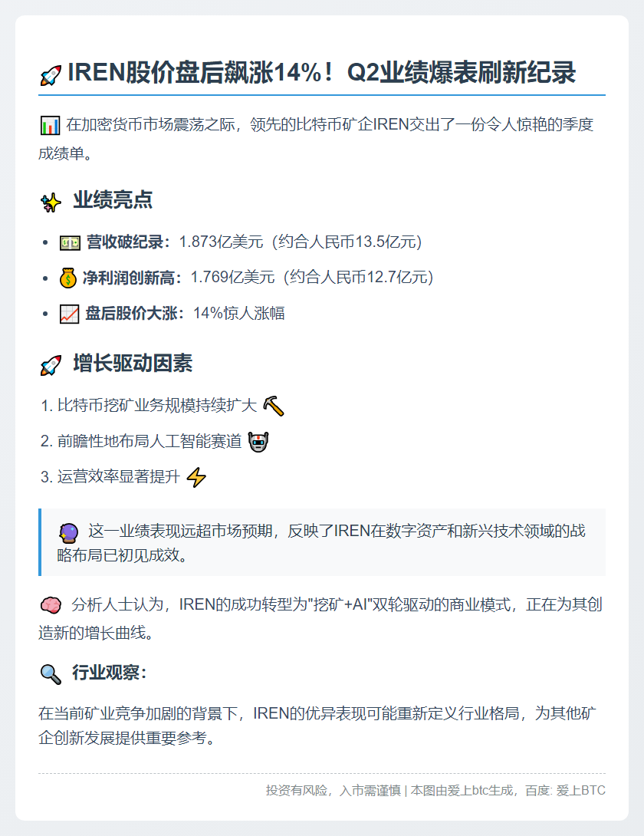Click the brain emoji before 分析人士认为
The image size is (644, 836).
tap(51, 605)
